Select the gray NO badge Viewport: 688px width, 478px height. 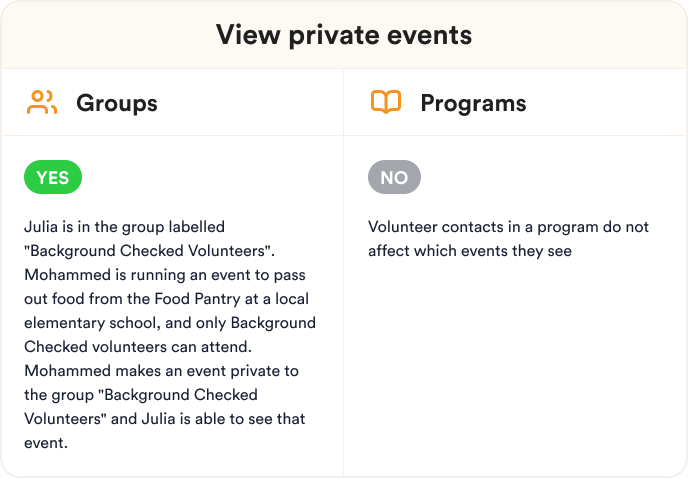tap(394, 177)
